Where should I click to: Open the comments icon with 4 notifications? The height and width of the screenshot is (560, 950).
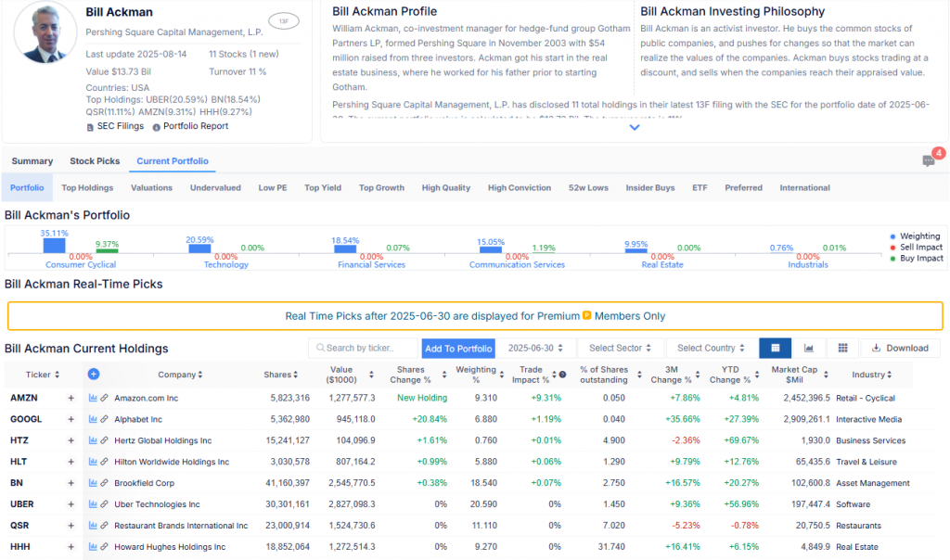pos(929,160)
